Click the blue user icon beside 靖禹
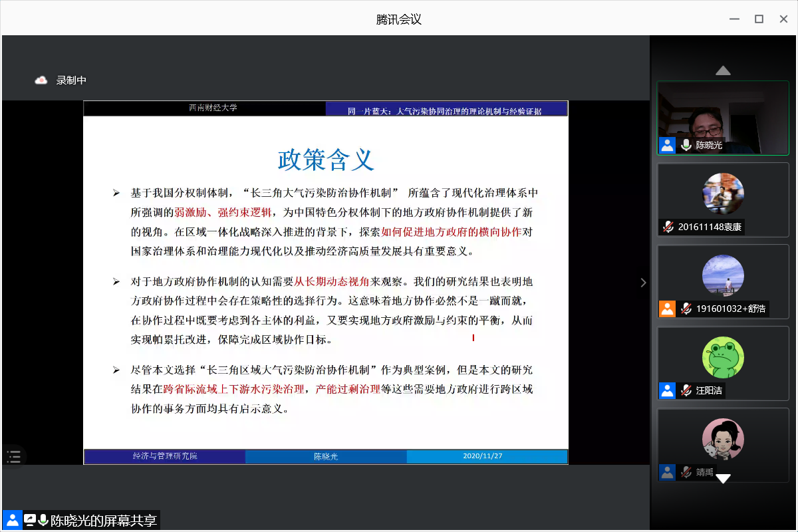Screen dimensions: 798x532 click(x=667, y=472)
